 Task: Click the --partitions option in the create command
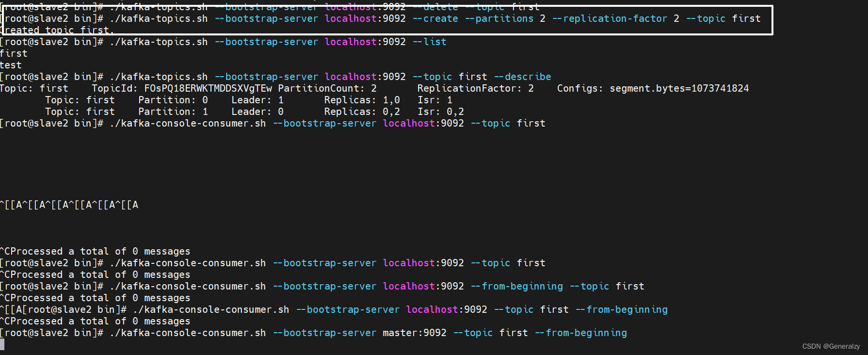pos(499,19)
